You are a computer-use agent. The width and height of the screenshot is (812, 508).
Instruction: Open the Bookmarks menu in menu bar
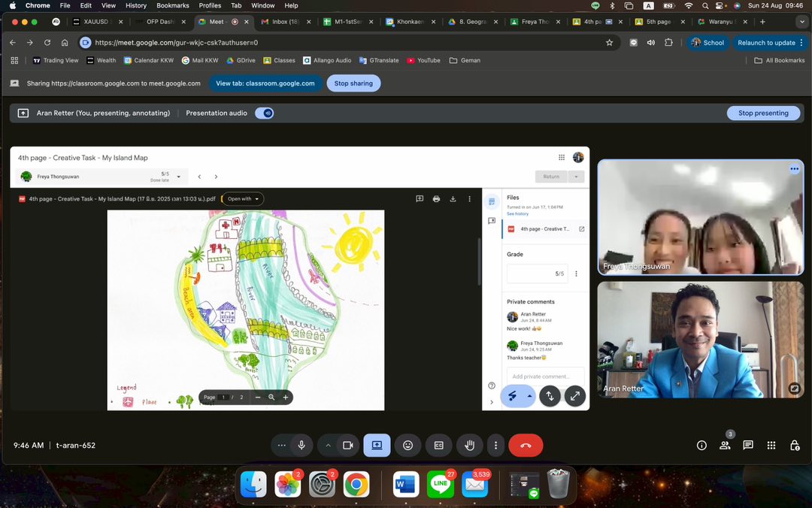(x=172, y=5)
